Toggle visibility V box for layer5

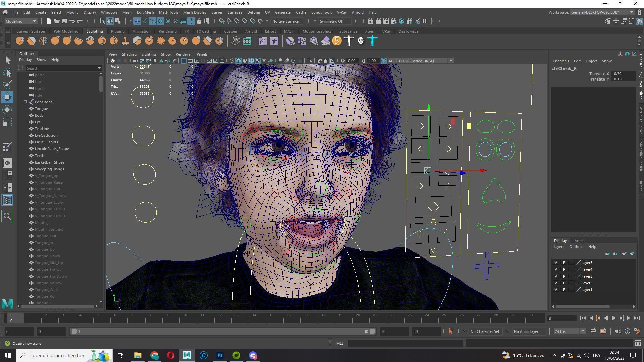tap(556, 263)
